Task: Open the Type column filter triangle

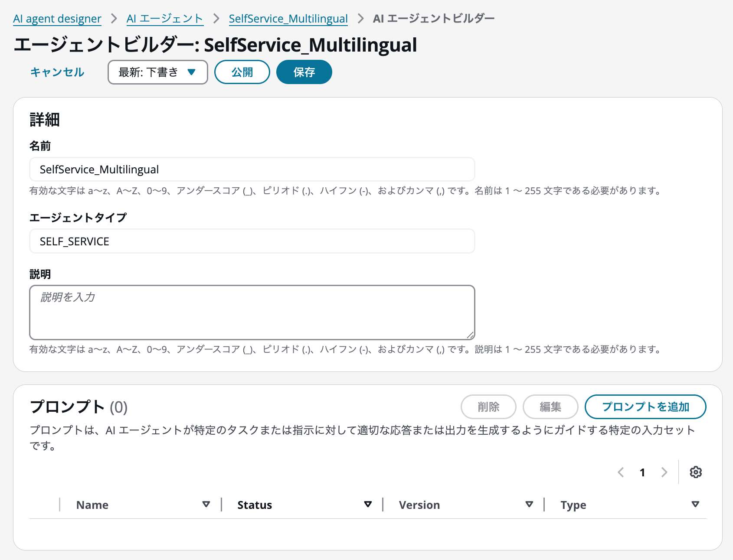Action: tap(695, 504)
